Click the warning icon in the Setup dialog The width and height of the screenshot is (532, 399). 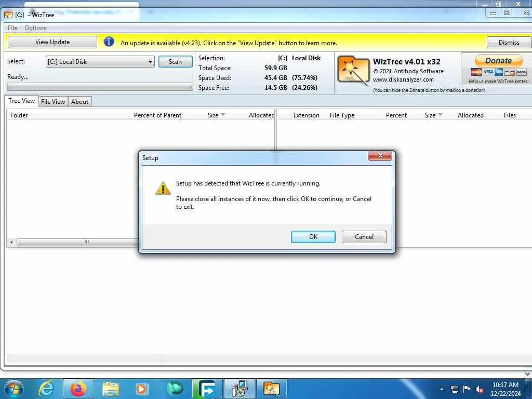tap(163, 188)
